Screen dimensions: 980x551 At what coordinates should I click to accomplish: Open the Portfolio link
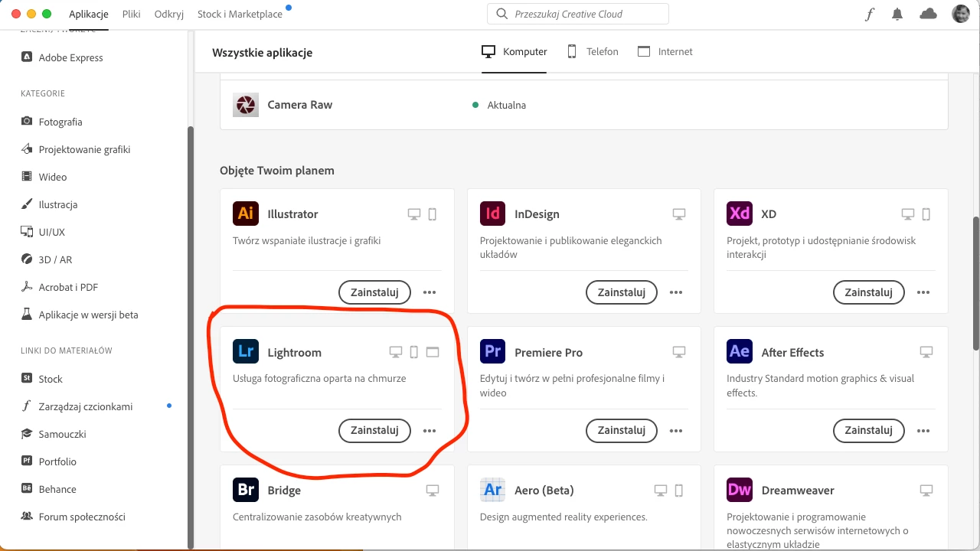[x=48, y=461]
